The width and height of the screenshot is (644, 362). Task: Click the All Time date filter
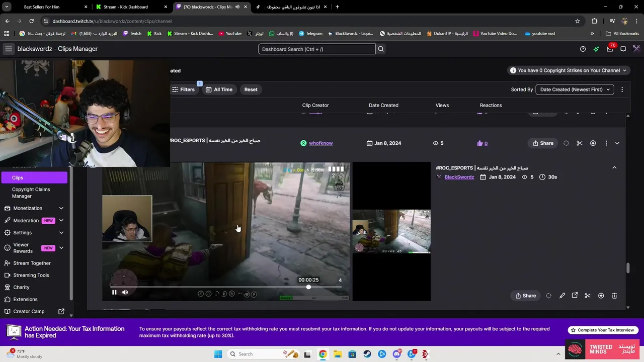point(219,89)
